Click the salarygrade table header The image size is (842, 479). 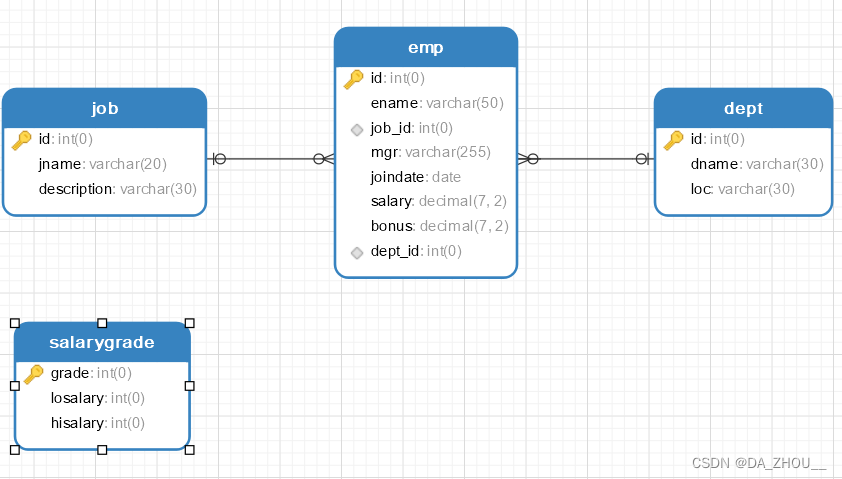(x=102, y=343)
